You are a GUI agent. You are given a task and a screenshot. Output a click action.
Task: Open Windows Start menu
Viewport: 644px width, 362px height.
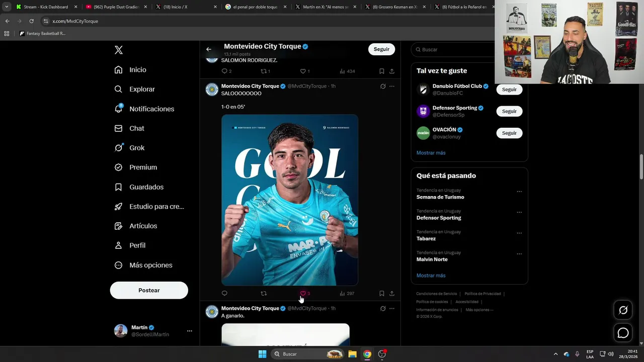262,354
